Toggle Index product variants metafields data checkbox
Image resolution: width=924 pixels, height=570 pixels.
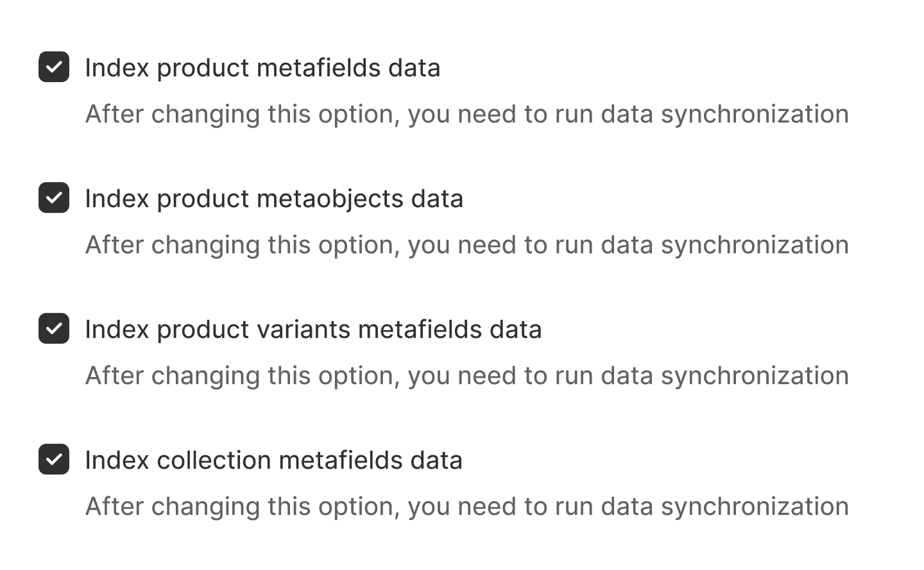54,328
